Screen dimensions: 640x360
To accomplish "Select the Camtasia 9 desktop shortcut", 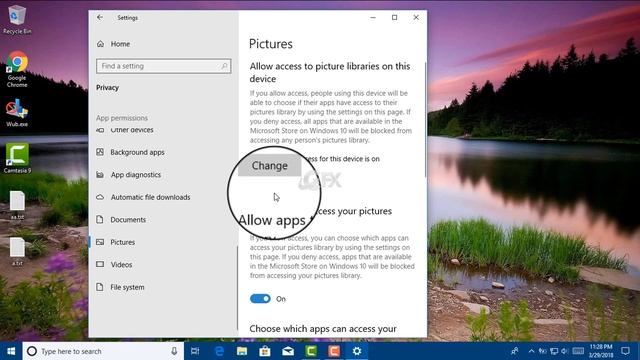I will (x=17, y=158).
